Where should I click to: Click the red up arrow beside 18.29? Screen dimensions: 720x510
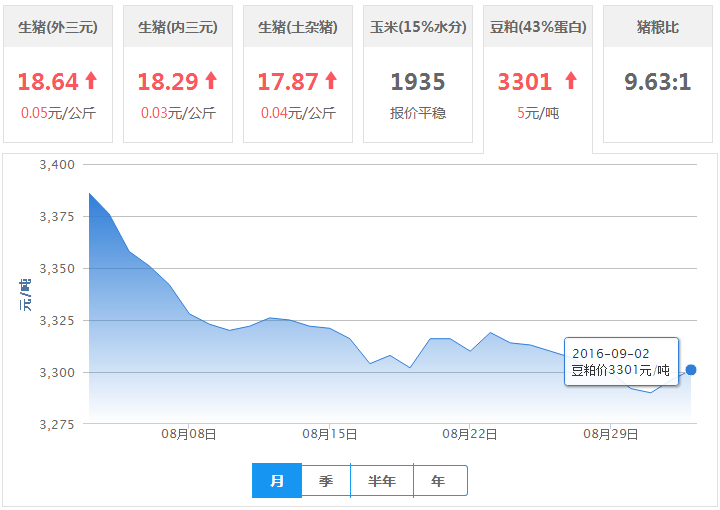(211, 80)
